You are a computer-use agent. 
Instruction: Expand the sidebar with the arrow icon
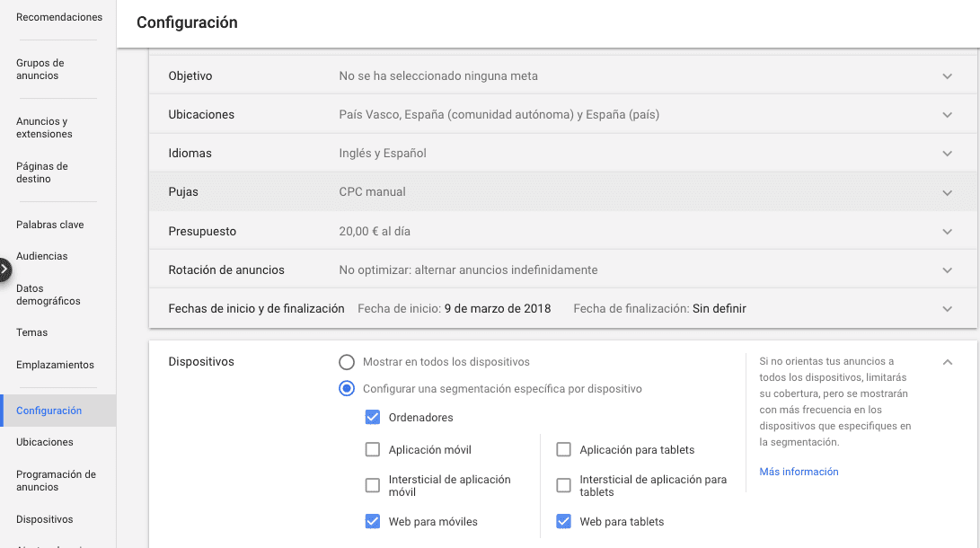[x=4, y=269]
